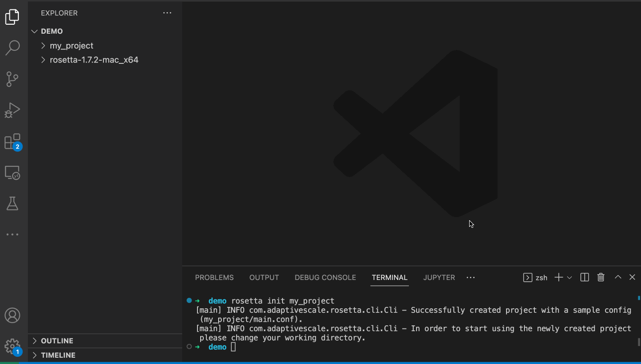This screenshot has width=641, height=364.
Task: Click the 'rosetta init my_project' command text
Action: [283, 301]
